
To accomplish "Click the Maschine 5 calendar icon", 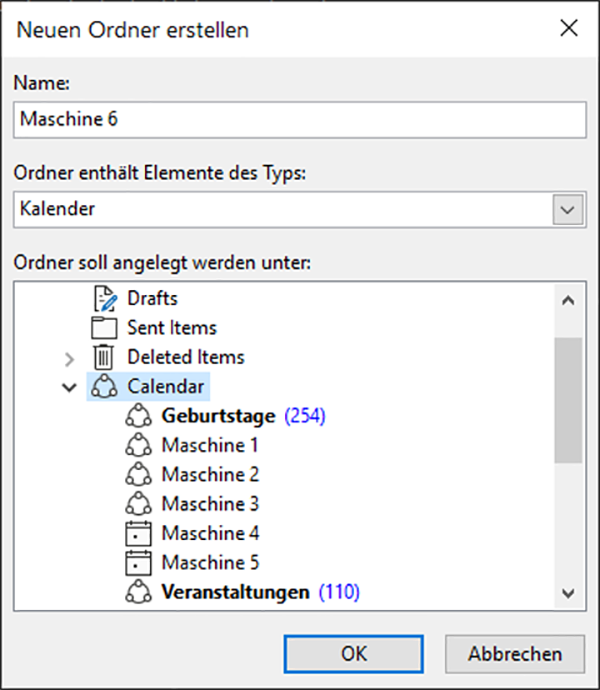I will click(138, 562).
